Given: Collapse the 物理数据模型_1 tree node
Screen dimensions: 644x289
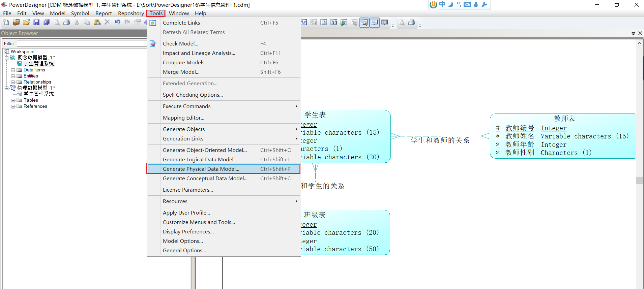Looking at the screenshot, I should pos(6,88).
